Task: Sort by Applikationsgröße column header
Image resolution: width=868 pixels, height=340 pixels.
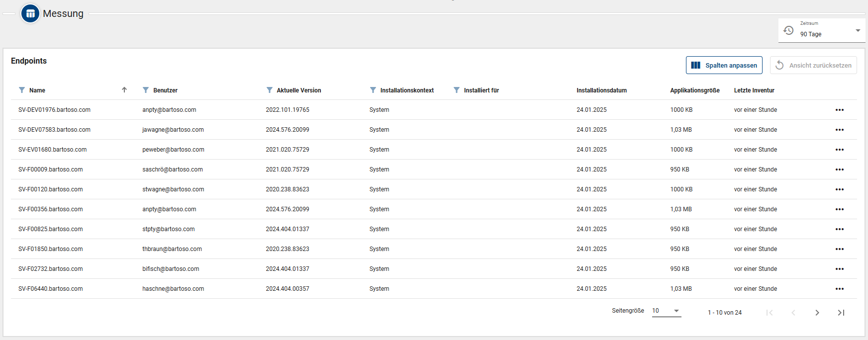Action: pos(694,90)
